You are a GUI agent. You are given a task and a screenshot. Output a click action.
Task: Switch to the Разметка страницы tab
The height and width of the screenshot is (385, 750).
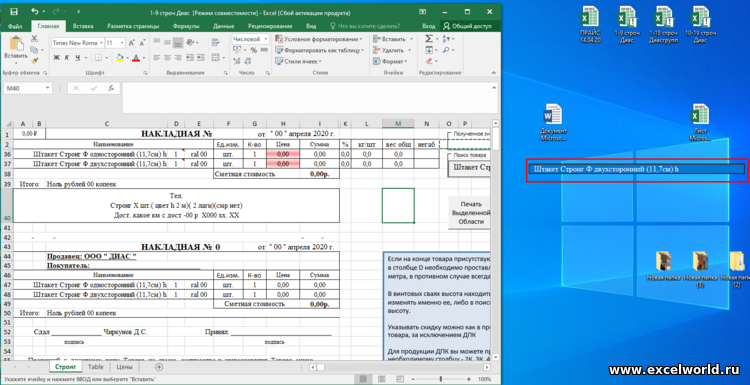coord(133,27)
